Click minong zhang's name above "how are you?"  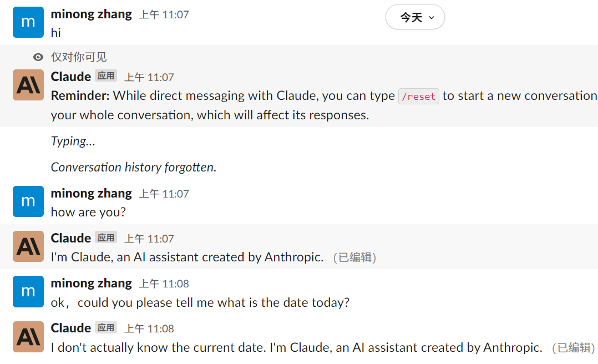coord(91,194)
